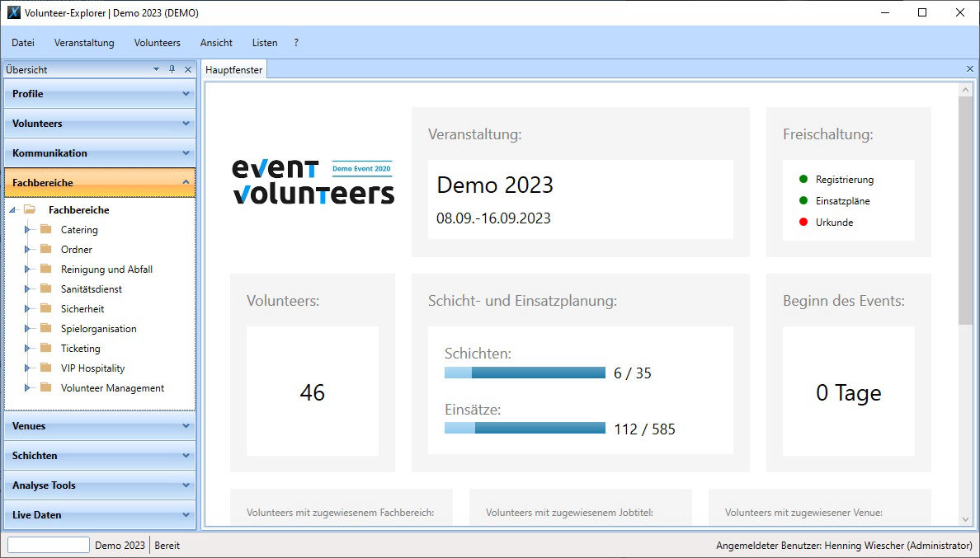Expand the Volunteers sidebar section
The width and height of the screenshot is (980, 558).
(x=99, y=123)
